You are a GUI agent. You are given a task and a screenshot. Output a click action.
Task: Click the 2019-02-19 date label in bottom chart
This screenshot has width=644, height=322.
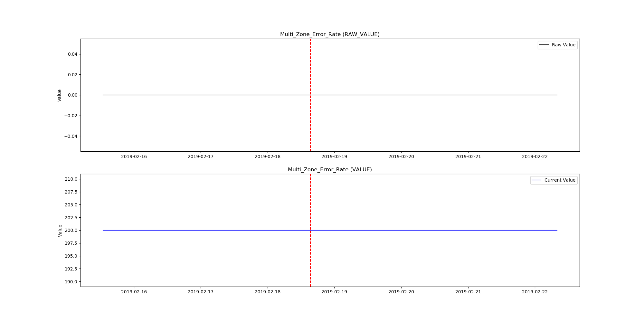tap(334, 292)
